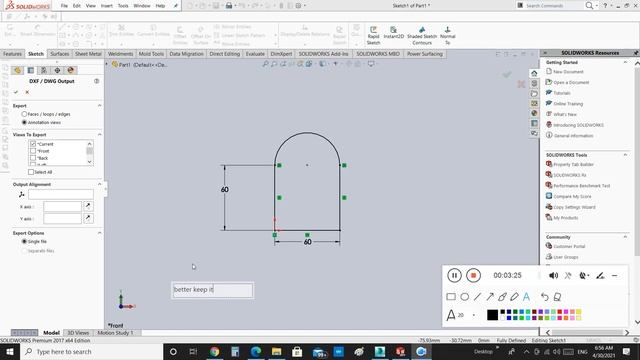
Task: Switch to the Sheet Metal tab
Action: click(88, 54)
